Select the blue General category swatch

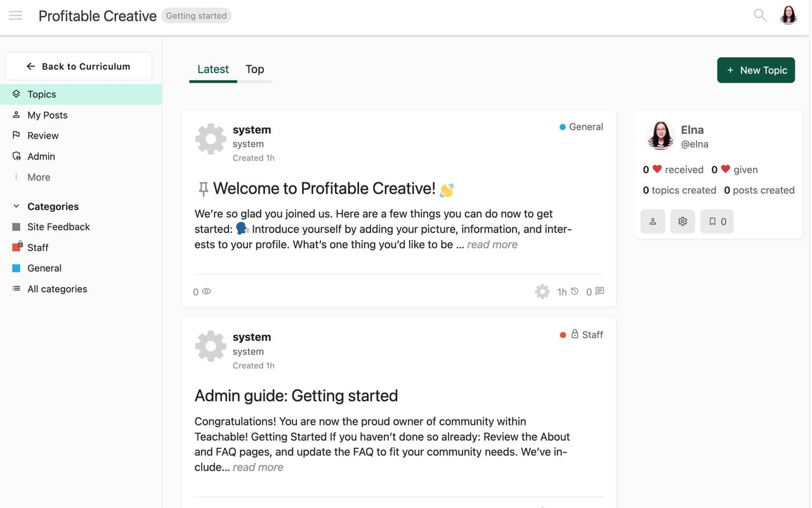pos(16,268)
